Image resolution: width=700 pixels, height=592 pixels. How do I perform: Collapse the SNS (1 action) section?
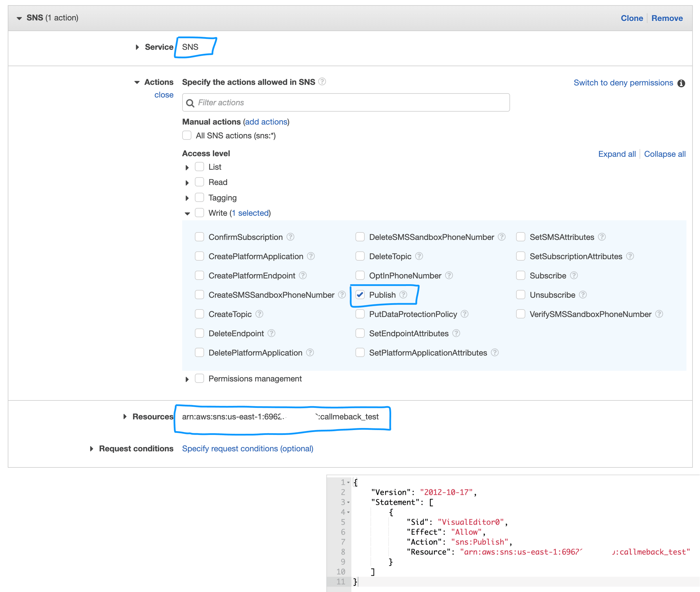tap(20, 18)
